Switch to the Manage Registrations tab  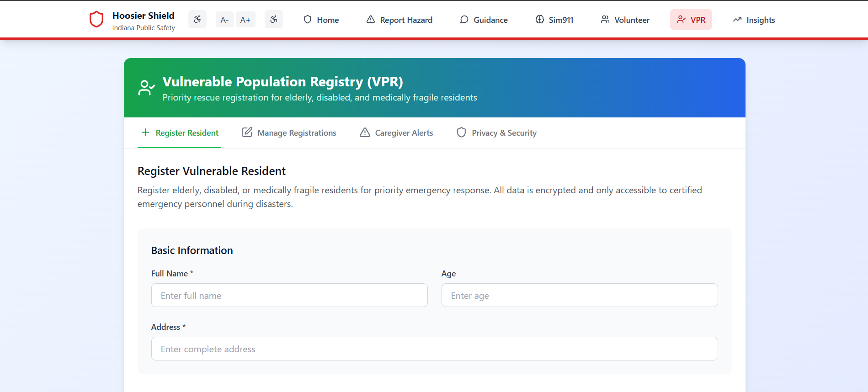tap(289, 133)
